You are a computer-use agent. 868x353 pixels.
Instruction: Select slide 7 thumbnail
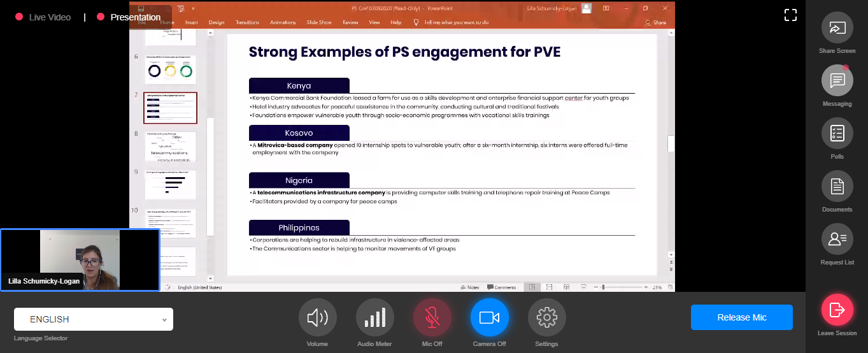point(170,108)
